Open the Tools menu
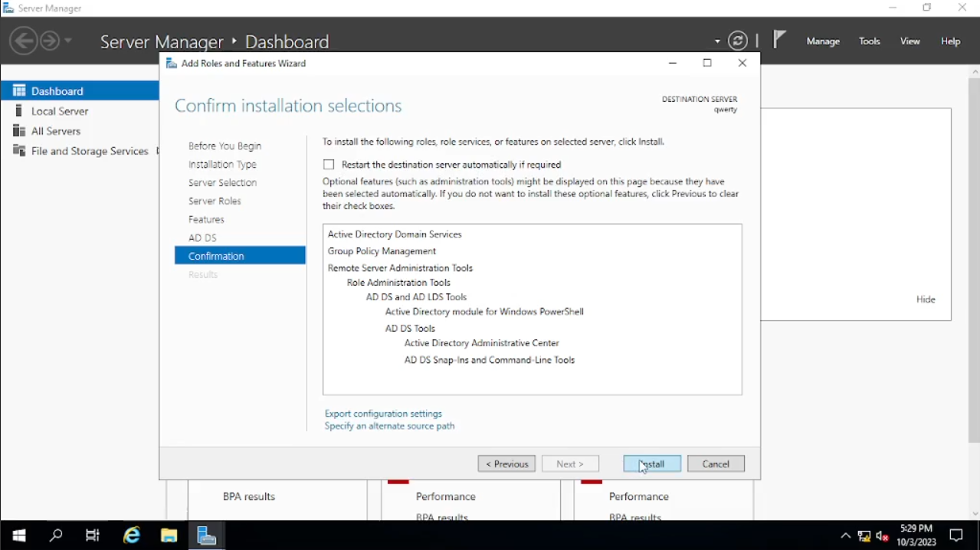Screen dimensions: 980x550 point(869,41)
